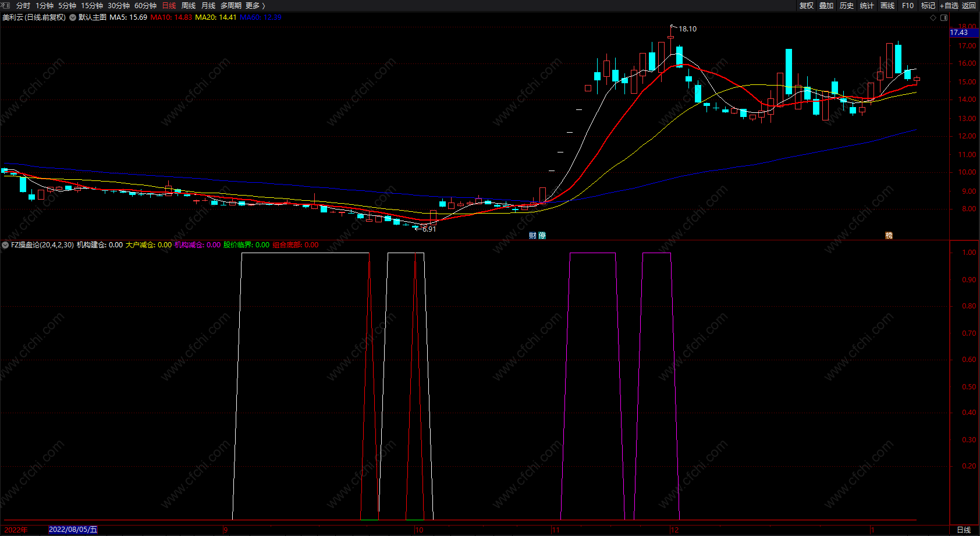Open the 多周期 multi-period view
The width and height of the screenshot is (980, 536).
pos(231,6)
